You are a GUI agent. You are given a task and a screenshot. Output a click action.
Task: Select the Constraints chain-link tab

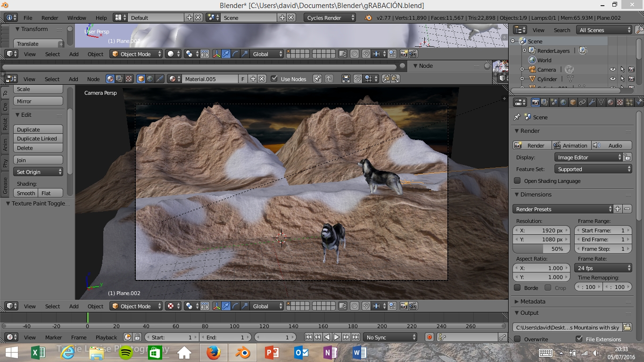point(582,102)
